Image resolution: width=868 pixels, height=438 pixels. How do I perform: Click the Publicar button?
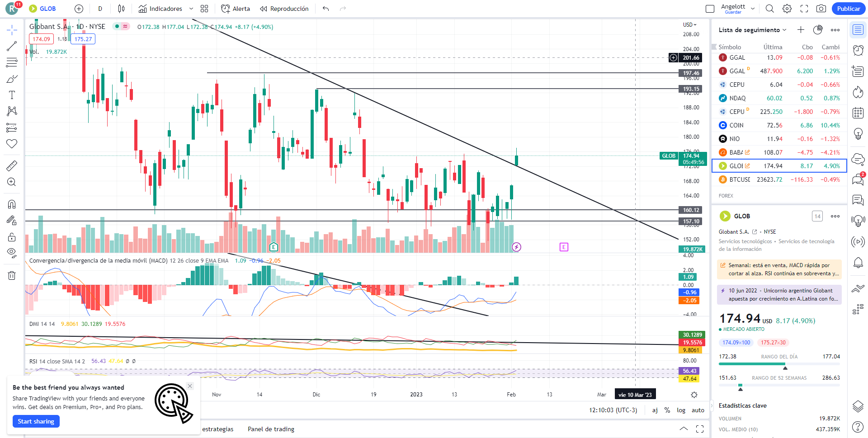click(849, 9)
